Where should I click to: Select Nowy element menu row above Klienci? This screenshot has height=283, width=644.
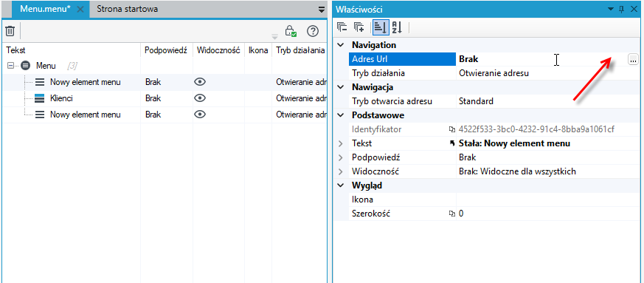[165, 82]
